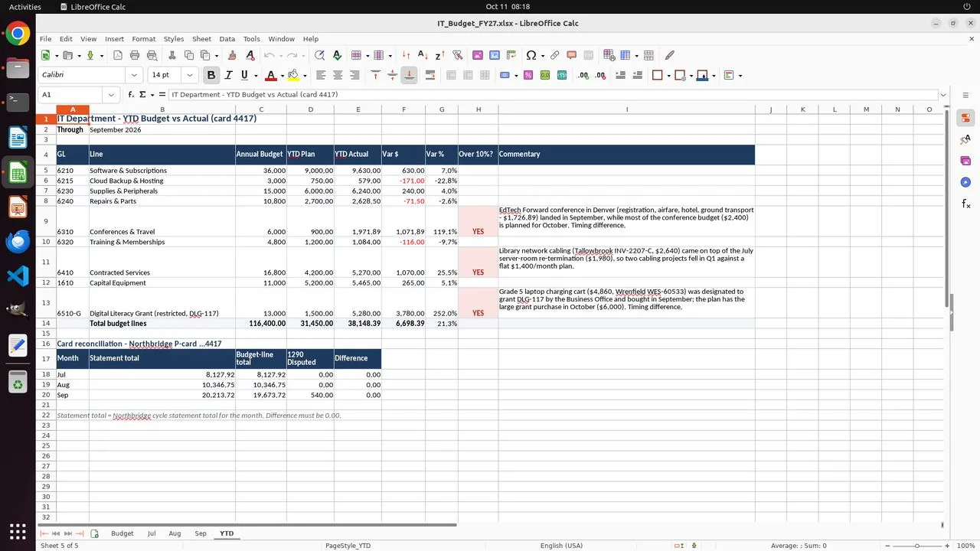This screenshot has width=980, height=551.
Task: Run the spelling check
Action: coord(337,55)
